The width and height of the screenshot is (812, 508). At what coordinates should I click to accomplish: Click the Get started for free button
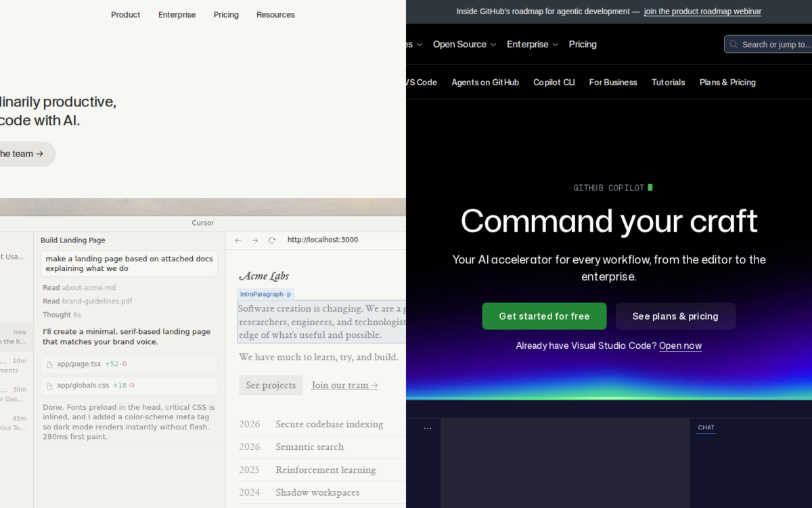[x=544, y=316]
